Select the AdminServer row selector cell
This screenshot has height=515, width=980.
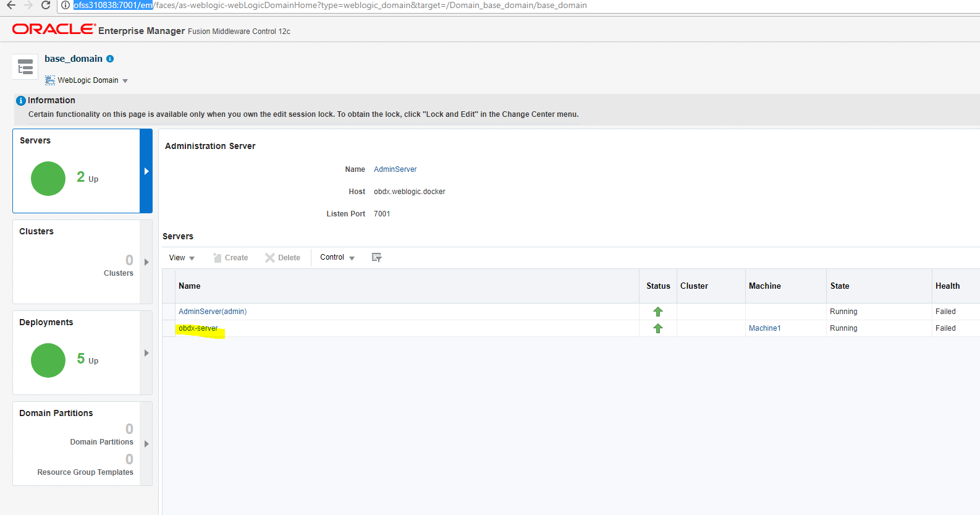click(x=169, y=312)
